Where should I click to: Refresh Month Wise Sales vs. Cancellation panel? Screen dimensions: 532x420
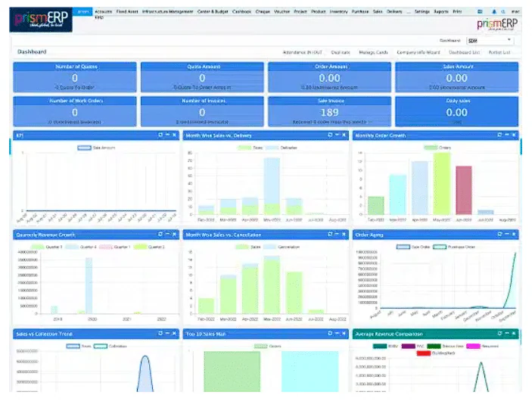330,235
